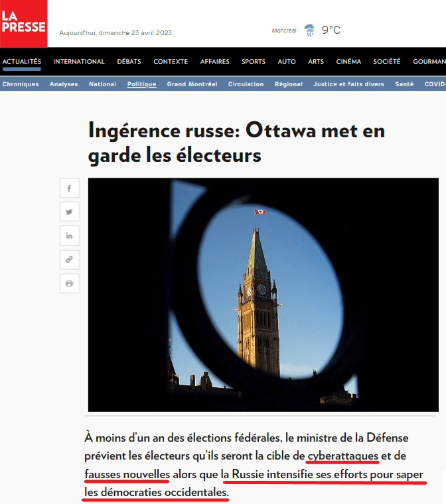Screen dimensions: 446x504
Task: Click the Parliament Peace Tower photo
Action: coord(263,294)
